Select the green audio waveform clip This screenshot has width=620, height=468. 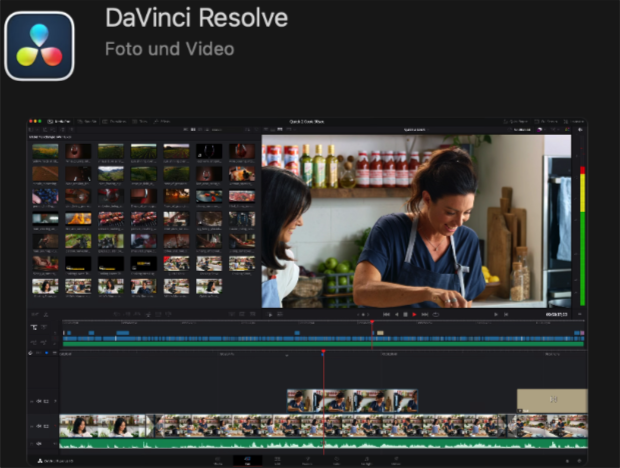(323, 443)
